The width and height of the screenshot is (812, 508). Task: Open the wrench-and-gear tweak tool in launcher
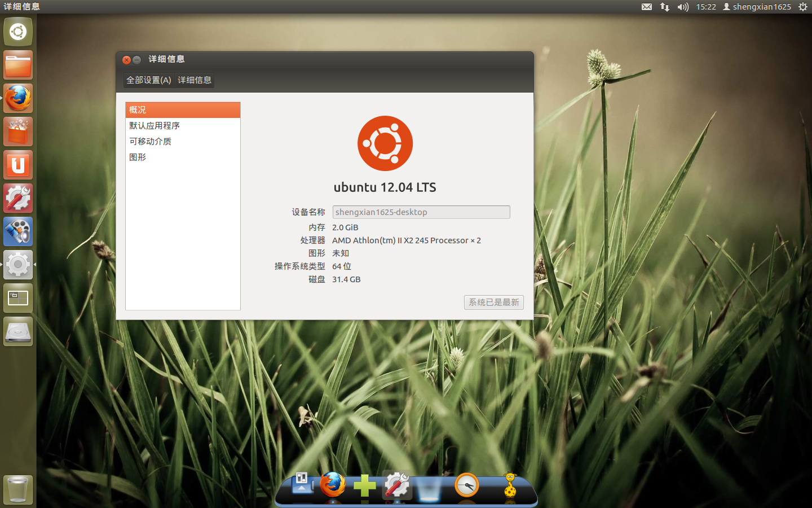[x=18, y=198]
